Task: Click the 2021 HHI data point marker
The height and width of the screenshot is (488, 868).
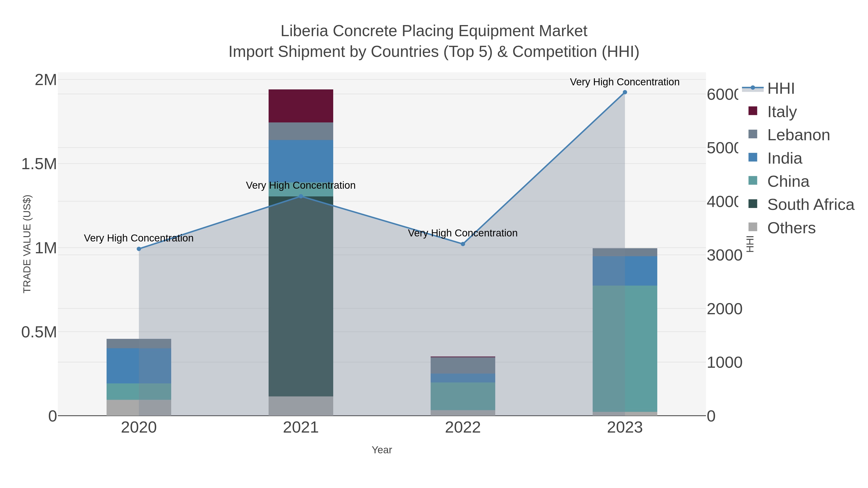Action: click(301, 196)
